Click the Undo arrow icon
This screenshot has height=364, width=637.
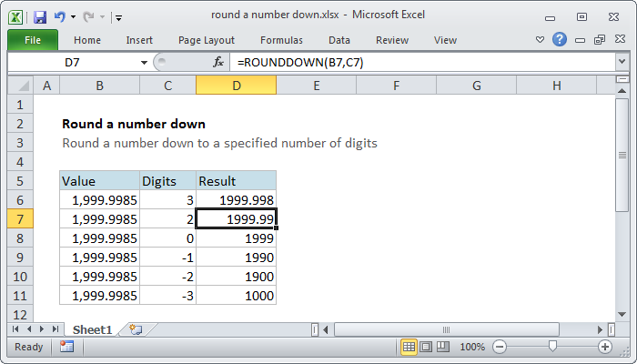pos(60,16)
